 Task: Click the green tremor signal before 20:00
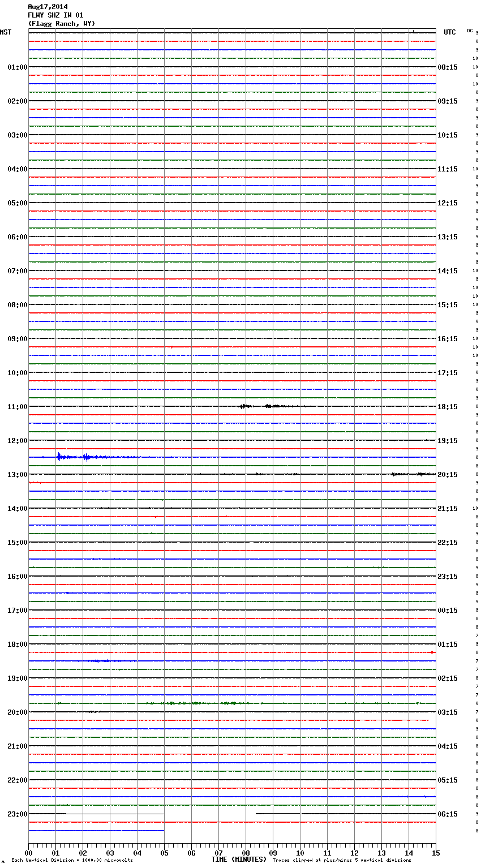tap(198, 703)
